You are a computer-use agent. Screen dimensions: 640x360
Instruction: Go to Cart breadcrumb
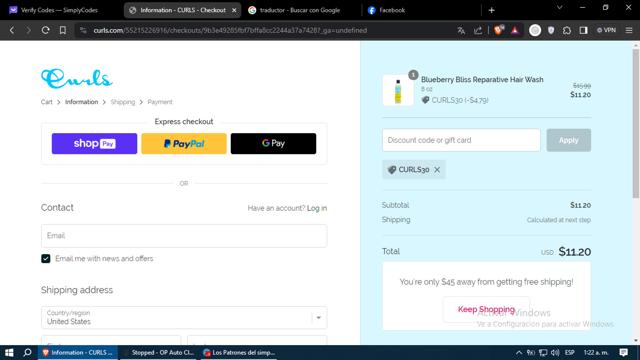point(47,102)
